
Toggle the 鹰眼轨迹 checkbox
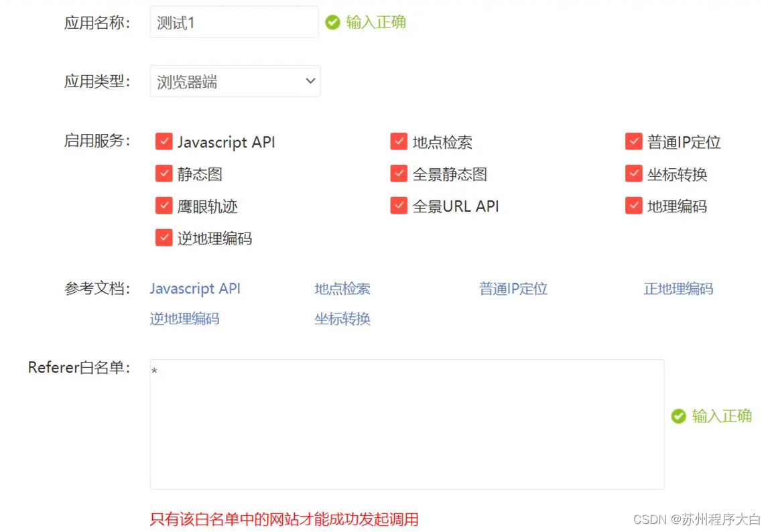164,206
